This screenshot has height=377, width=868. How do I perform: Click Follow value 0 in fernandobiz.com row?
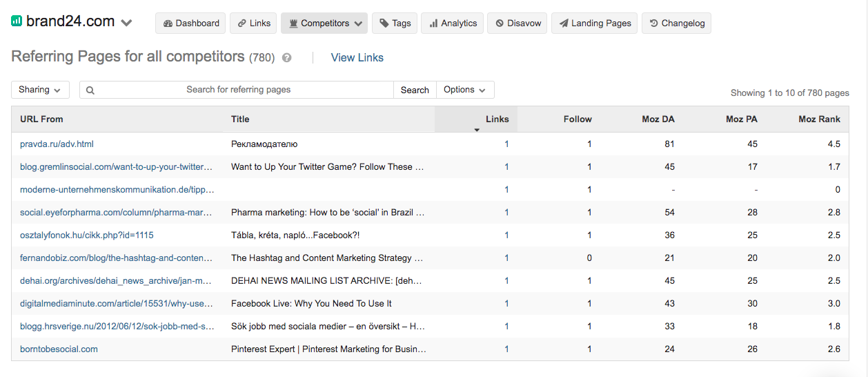tap(589, 258)
